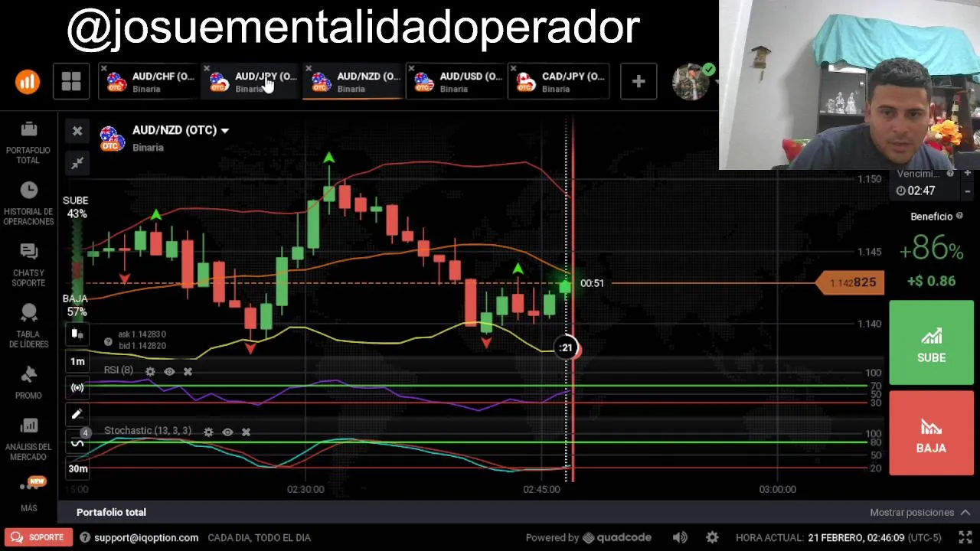980x551 pixels.
Task: Open Stochastic (13, 3, 3) settings gear
Action: [208, 432]
